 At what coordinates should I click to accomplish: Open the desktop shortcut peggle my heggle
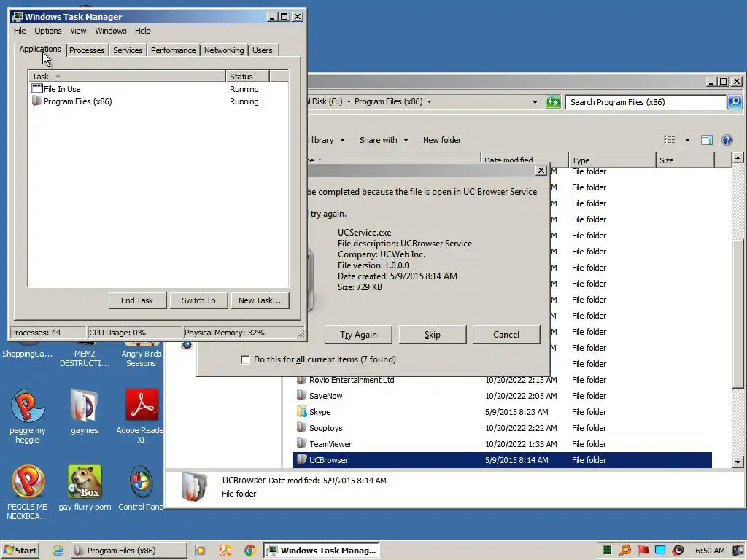(27, 416)
